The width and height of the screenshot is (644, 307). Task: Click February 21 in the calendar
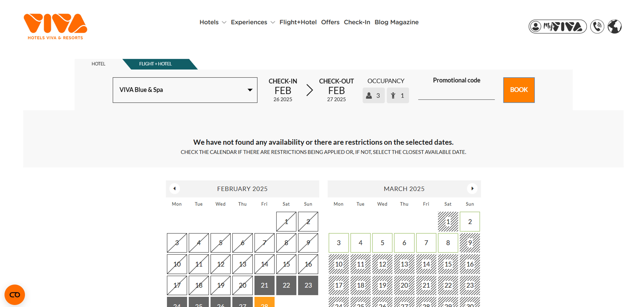pyautogui.click(x=264, y=285)
